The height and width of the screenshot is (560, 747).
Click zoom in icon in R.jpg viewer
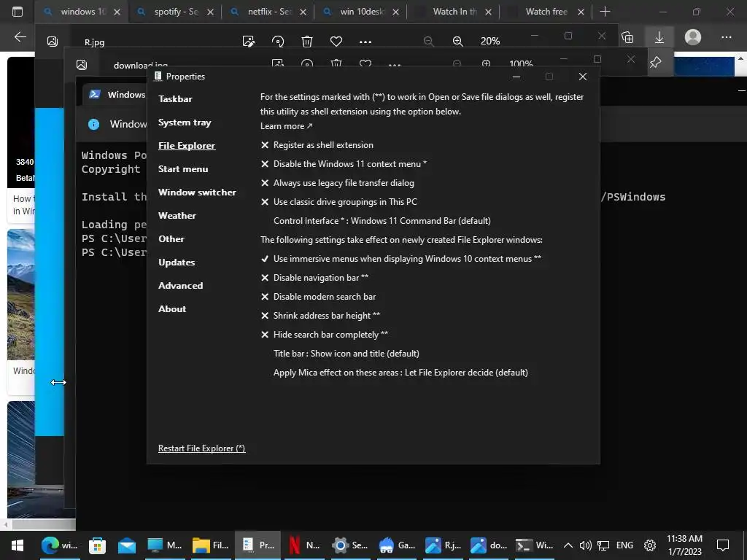pos(458,42)
